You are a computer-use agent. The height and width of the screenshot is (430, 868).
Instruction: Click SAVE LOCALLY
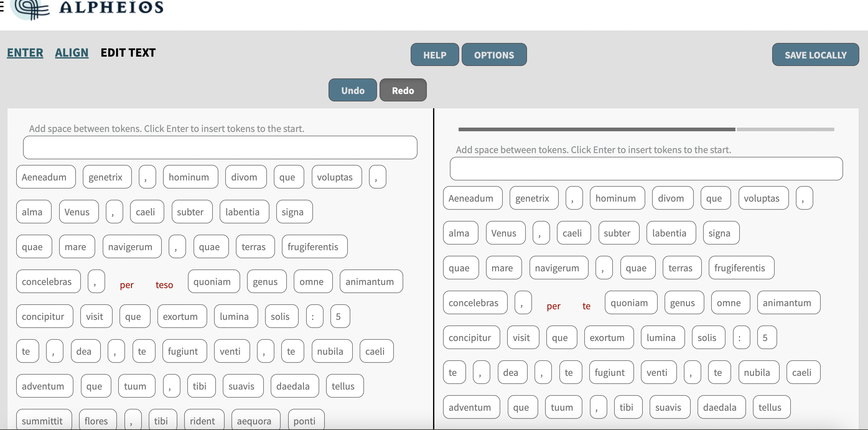pyautogui.click(x=815, y=54)
